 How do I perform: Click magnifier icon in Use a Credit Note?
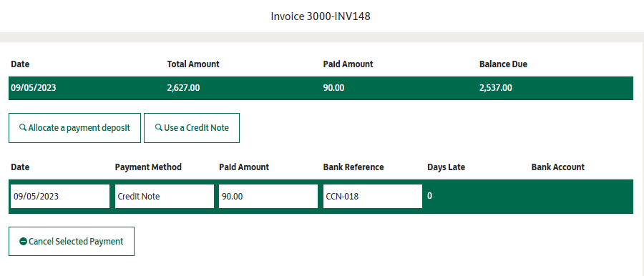click(159, 128)
